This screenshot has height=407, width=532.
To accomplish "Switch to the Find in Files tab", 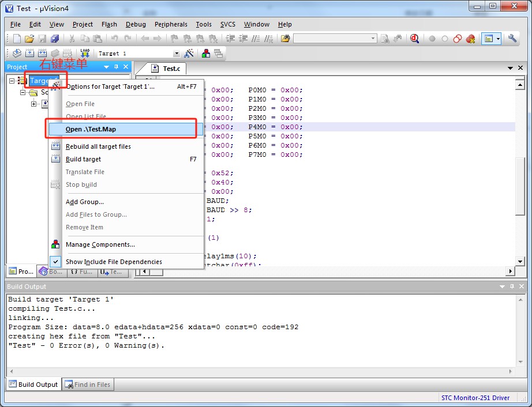I will click(x=88, y=385).
